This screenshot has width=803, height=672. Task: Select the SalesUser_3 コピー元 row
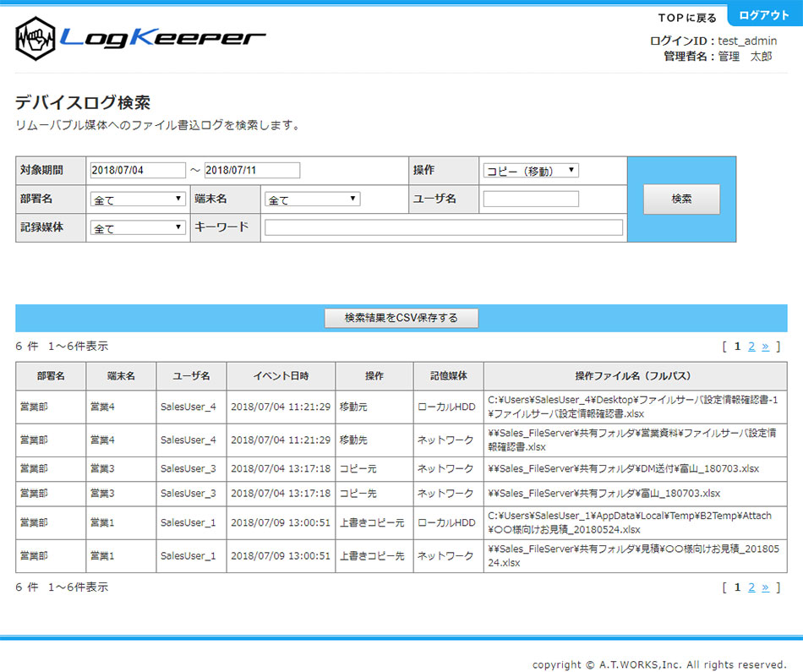click(x=401, y=468)
